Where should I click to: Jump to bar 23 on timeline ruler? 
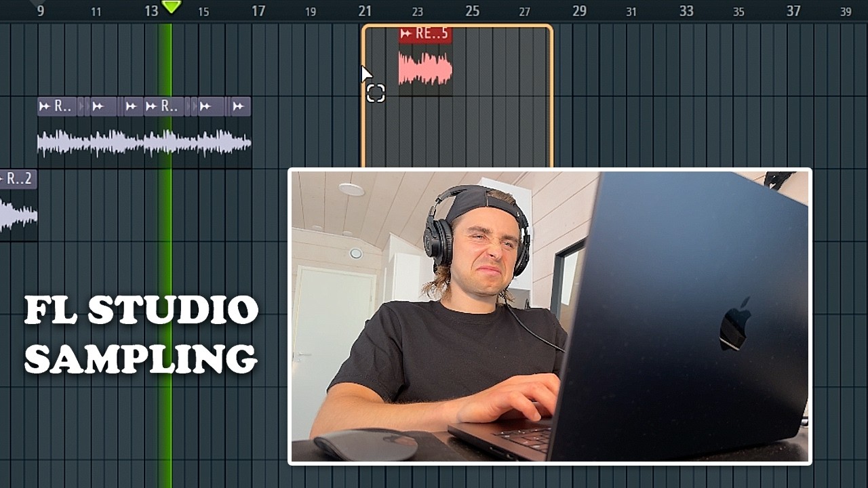coord(417,12)
